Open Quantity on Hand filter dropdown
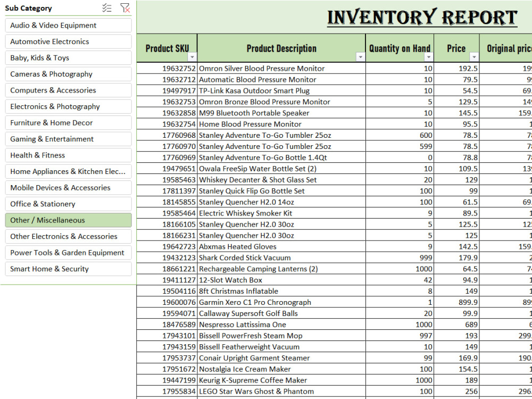 tap(429, 57)
